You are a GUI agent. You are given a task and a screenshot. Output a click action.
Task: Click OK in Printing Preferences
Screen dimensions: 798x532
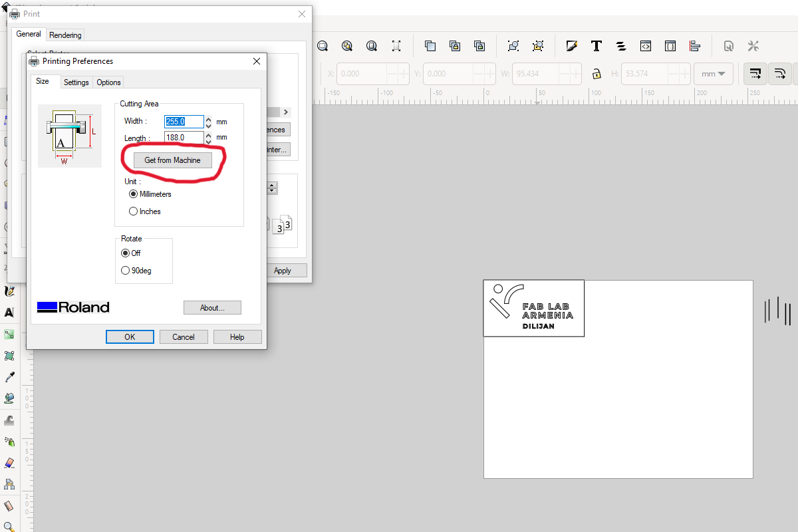click(x=130, y=337)
